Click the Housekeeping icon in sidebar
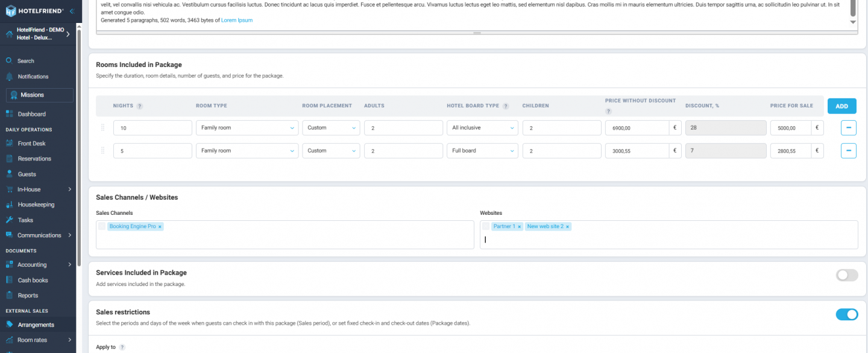Image resolution: width=868 pixels, height=353 pixels. [9, 205]
